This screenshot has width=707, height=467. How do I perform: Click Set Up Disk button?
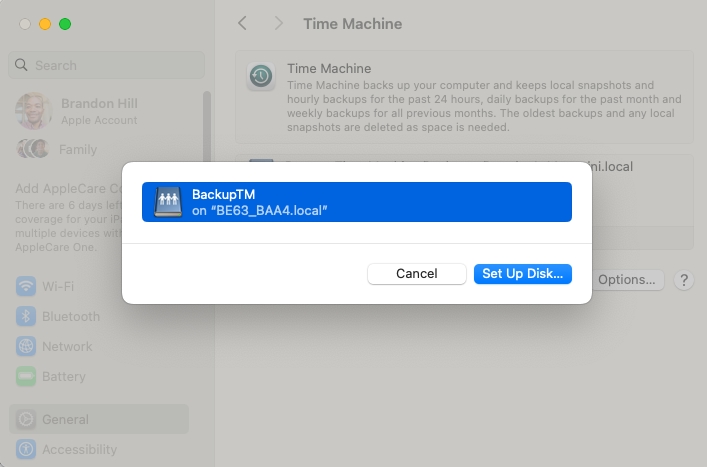click(x=523, y=274)
